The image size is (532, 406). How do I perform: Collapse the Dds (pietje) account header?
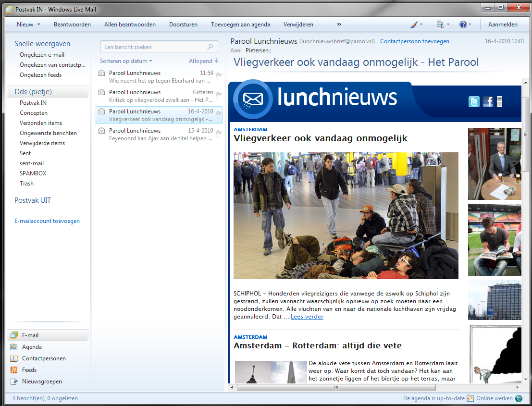point(48,92)
